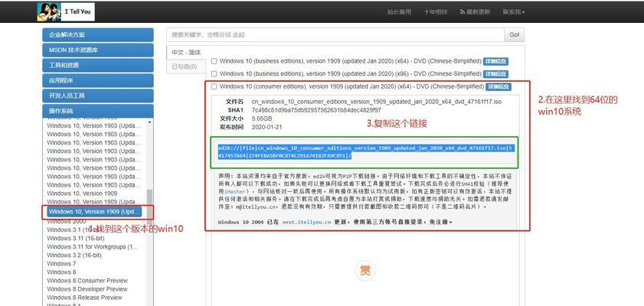The image size is (644, 306).
Task: Click the business editions (x86) entry title text
Action: click(x=351, y=74)
